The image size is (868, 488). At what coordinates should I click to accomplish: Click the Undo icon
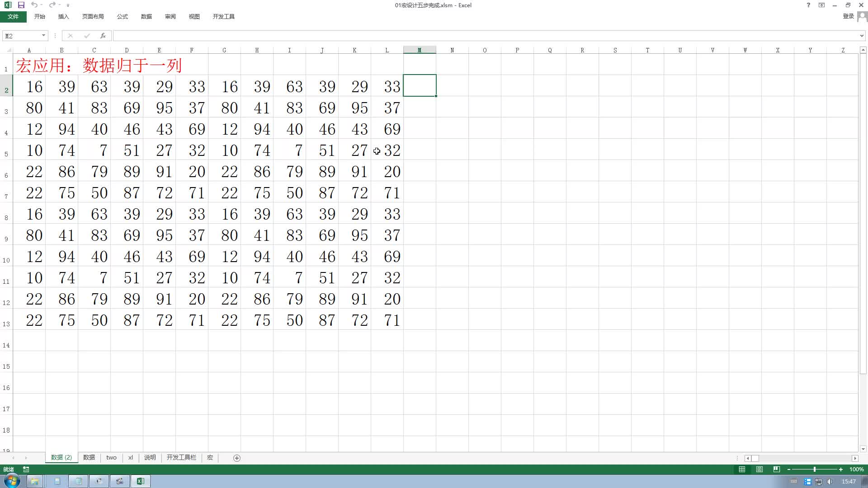click(34, 4)
